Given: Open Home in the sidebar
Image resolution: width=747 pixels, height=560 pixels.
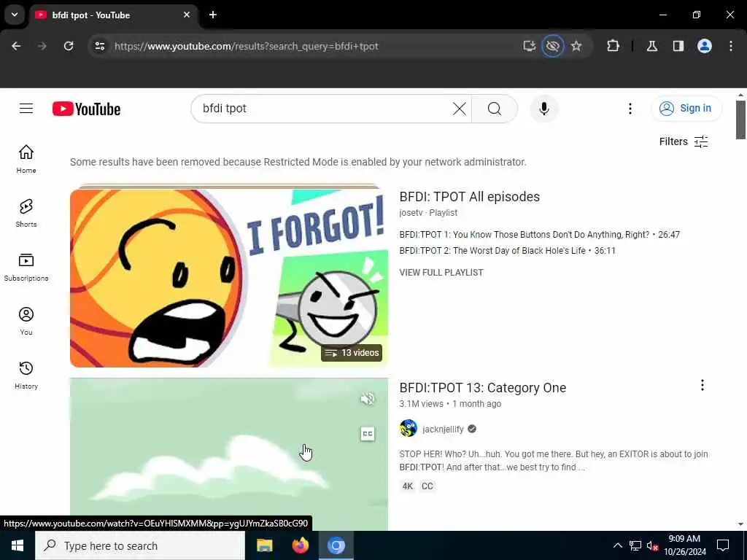Looking at the screenshot, I should (26, 159).
